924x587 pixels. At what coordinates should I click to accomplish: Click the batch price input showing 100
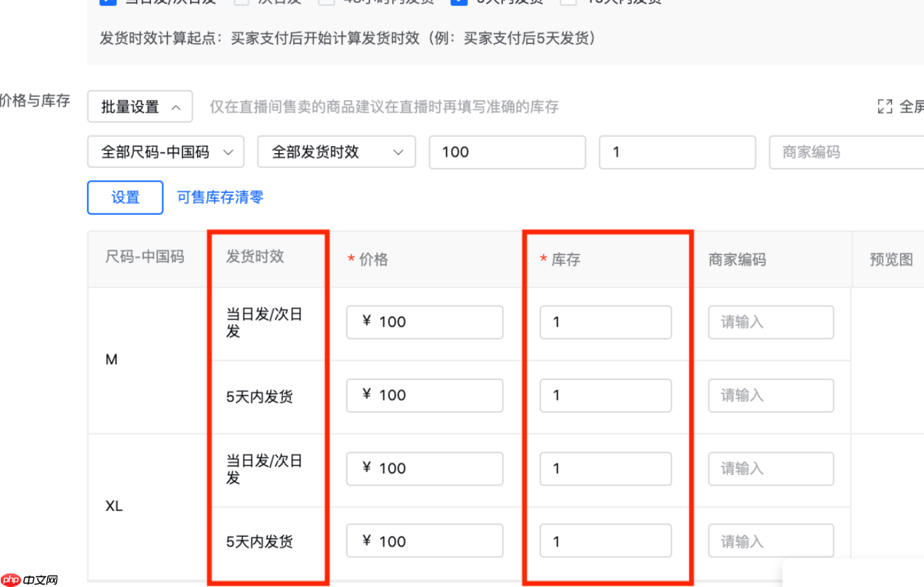point(507,152)
